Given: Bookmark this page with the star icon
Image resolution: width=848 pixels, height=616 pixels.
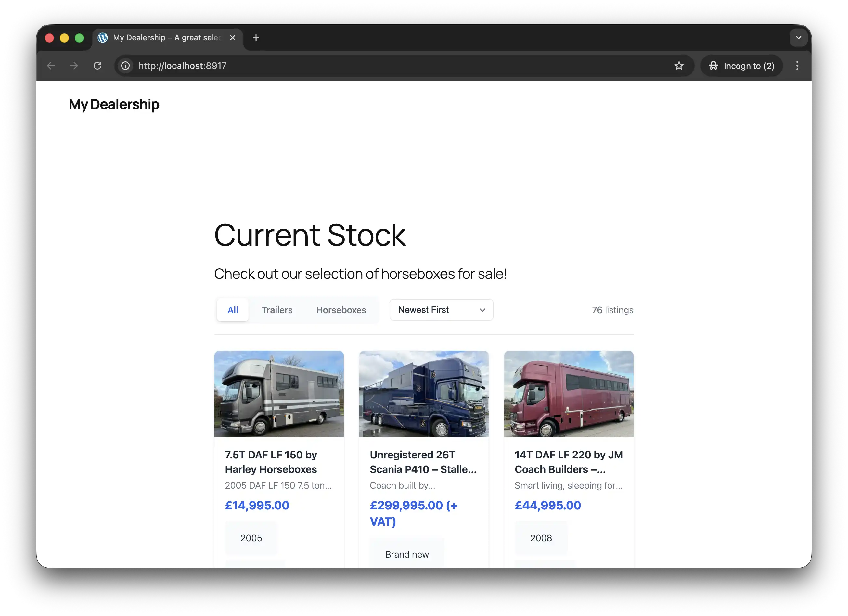Looking at the screenshot, I should pos(679,65).
